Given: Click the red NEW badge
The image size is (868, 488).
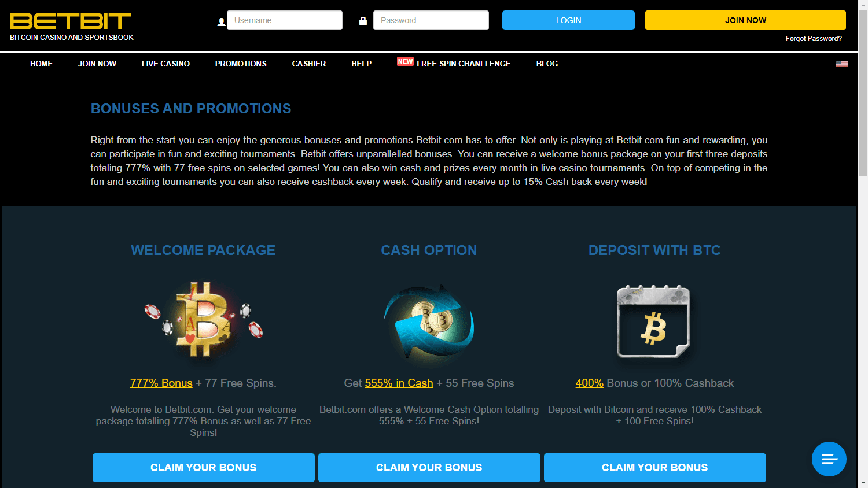Looking at the screenshot, I should (x=405, y=61).
